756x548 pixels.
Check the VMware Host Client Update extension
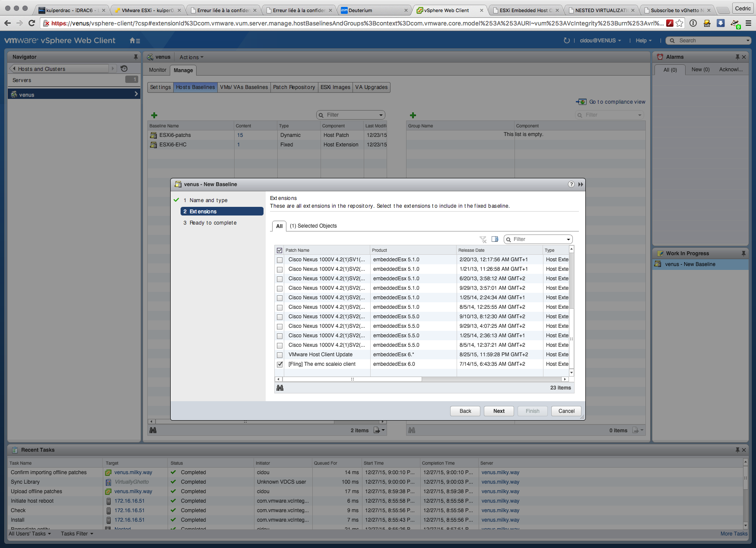[x=280, y=355]
